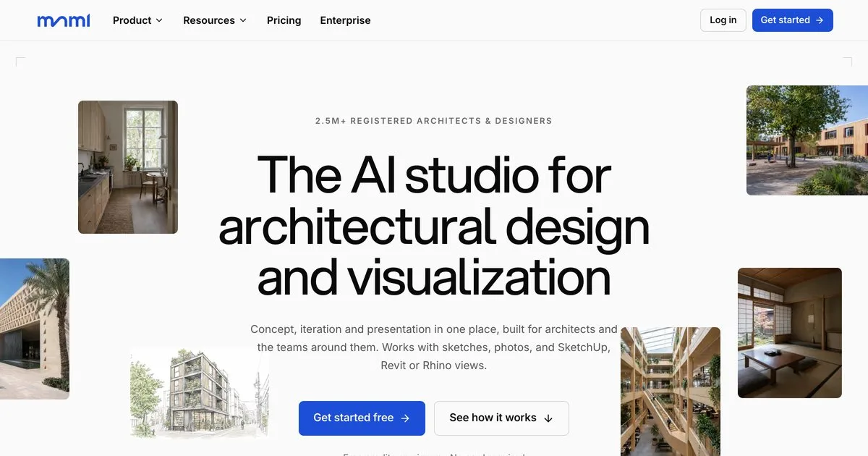Viewport: 868px width, 456px height.
Task: Click Get started in the header
Action: click(793, 20)
